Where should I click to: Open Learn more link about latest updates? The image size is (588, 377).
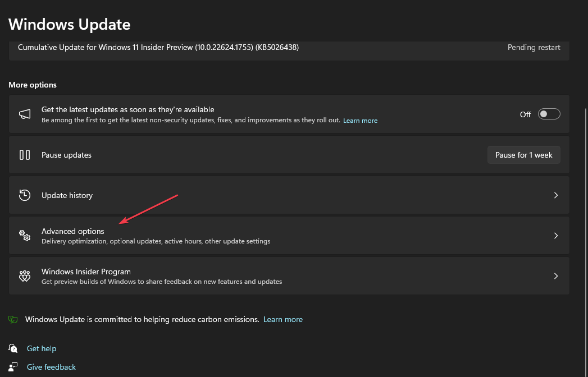(360, 121)
